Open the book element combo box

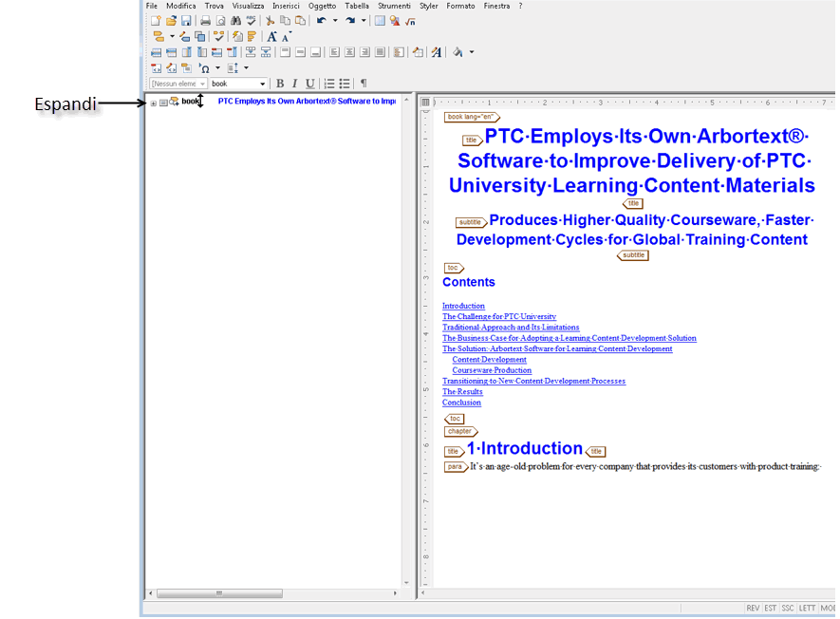point(238,84)
